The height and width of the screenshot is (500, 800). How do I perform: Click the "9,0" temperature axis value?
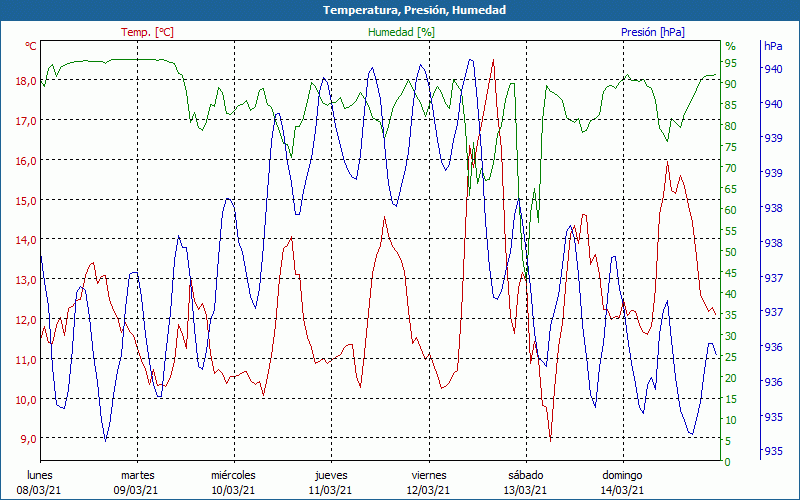click(x=30, y=438)
